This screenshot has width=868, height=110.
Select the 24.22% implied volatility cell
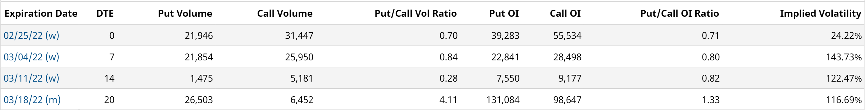point(846,36)
